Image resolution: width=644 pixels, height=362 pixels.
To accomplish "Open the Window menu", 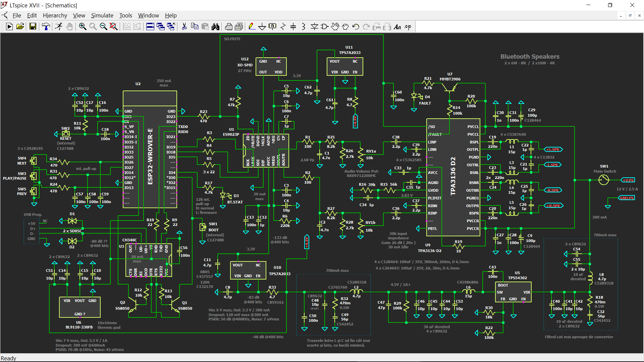I will tap(149, 15).
